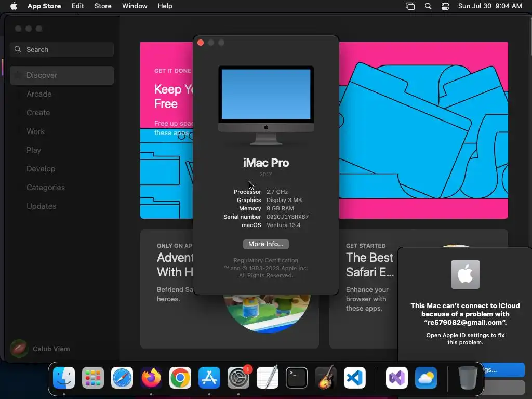The image size is (532, 399).
Task: Click the Calub Viem avatar picture
Action: 19,349
